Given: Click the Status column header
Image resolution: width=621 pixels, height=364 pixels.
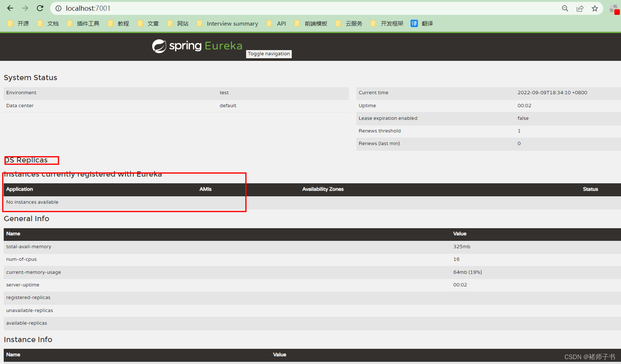Looking at the screenshot, I should [x=590, y=189].
